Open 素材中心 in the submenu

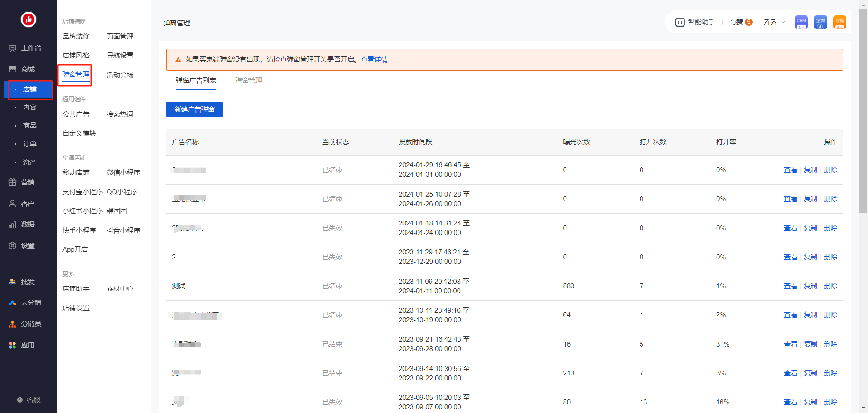pyautogui.click(x=120, y=289)
